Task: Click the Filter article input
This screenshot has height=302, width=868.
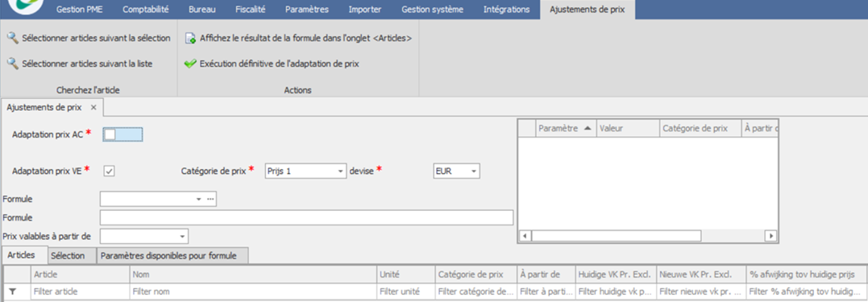Action: pyautogui.click(x=81, y=291)
